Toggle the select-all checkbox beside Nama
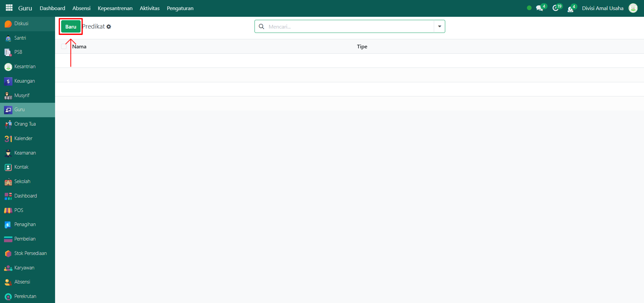644x303 pixels. (64, 46)
